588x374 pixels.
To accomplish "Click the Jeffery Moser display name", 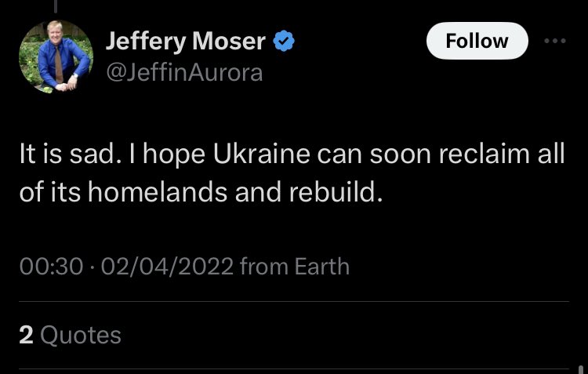I will tap(185, 42).
